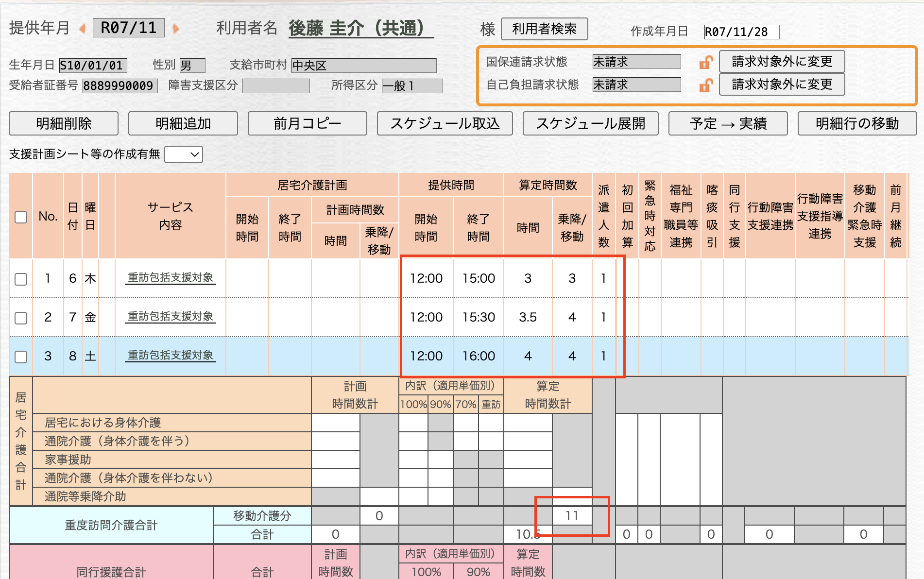
Task: Click 請求対象外に変更 for 国保連請求状態
Action: [x=781, y=61]
